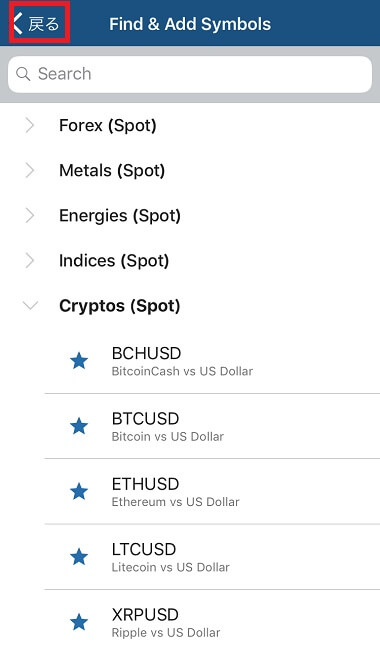The height and width of the screenshot is (657, 380).
Task: Select the BCHUSD BitcoinCash row
Action: tap(212, 361)
